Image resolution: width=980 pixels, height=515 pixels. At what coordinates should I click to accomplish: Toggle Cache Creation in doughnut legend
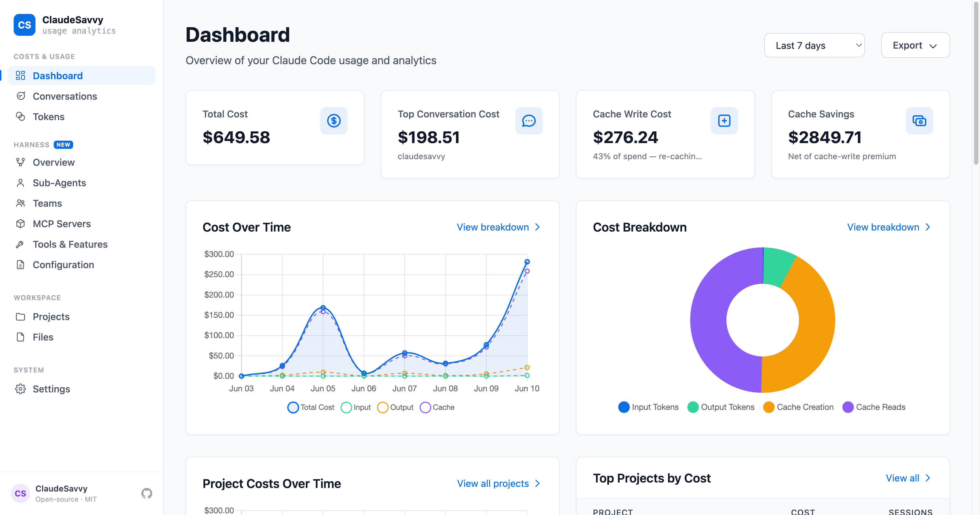(x=798, y=407)
